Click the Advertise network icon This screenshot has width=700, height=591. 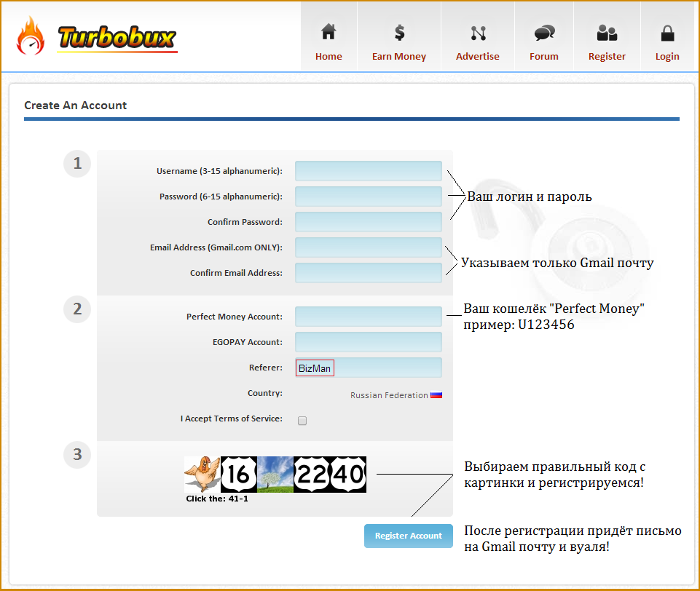point(478,33)
